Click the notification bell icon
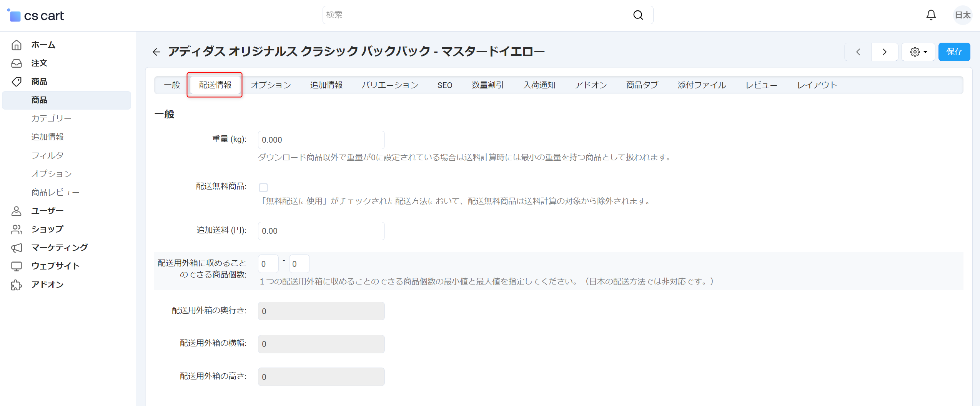This screenshot has width=980, height=406. (x=931, y=15)
